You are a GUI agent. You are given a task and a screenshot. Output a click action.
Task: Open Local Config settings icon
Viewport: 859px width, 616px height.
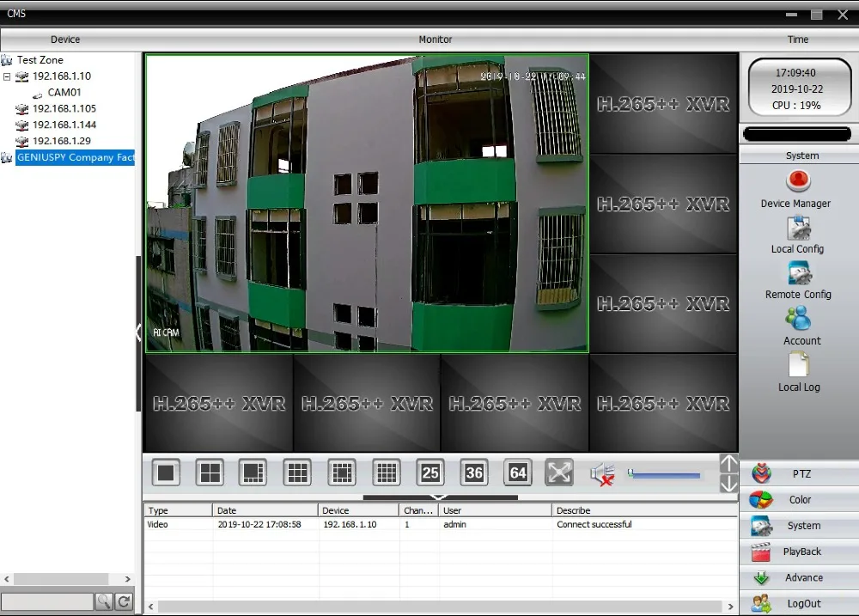pyautogui.click(x=799, y=228)
